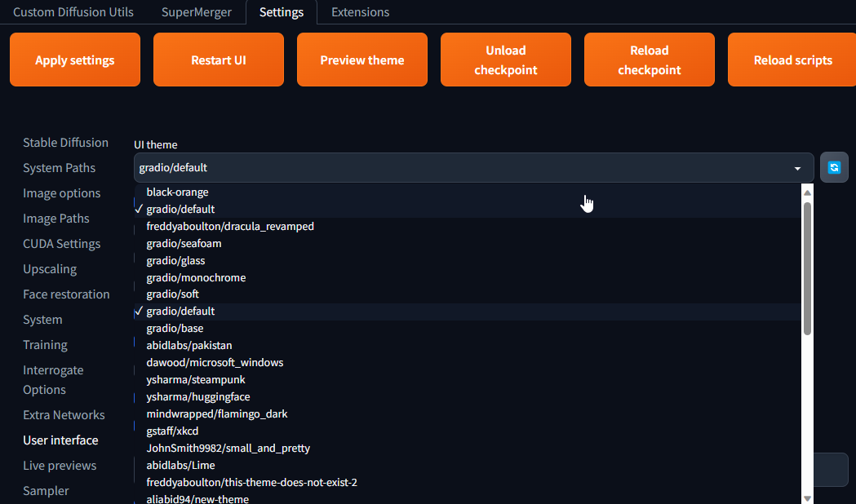The width and height of the screenshot is (856, 504).
Task: Open Face restoration settings
Action: tap(66, 294)
